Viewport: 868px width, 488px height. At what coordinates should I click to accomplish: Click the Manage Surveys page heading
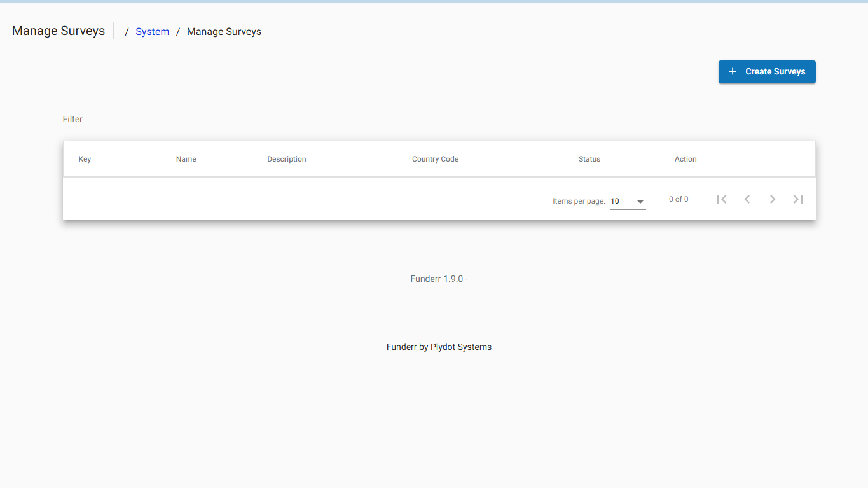(x=58, y=31)
